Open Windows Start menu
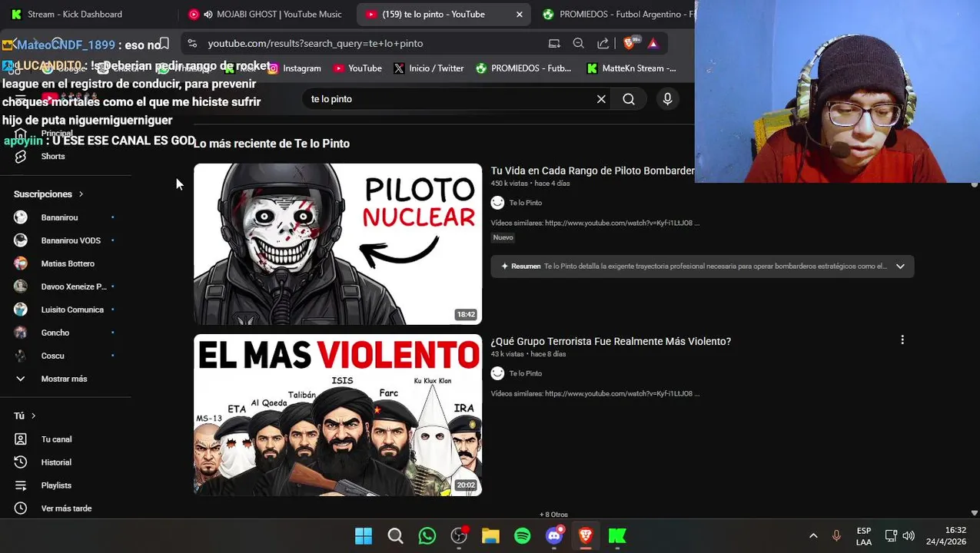 364,535
